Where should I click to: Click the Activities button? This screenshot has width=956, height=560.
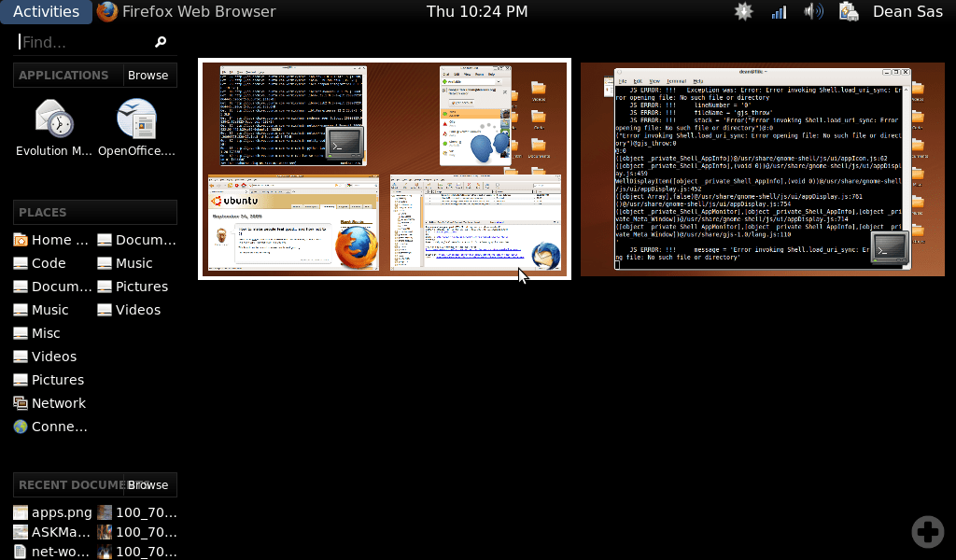[x=46, y=11]
